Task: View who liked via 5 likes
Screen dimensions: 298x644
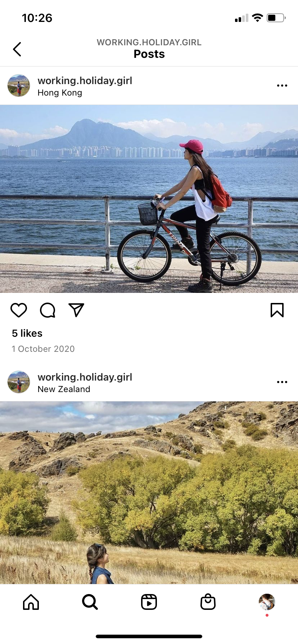Action: click(x=27, y=333)
